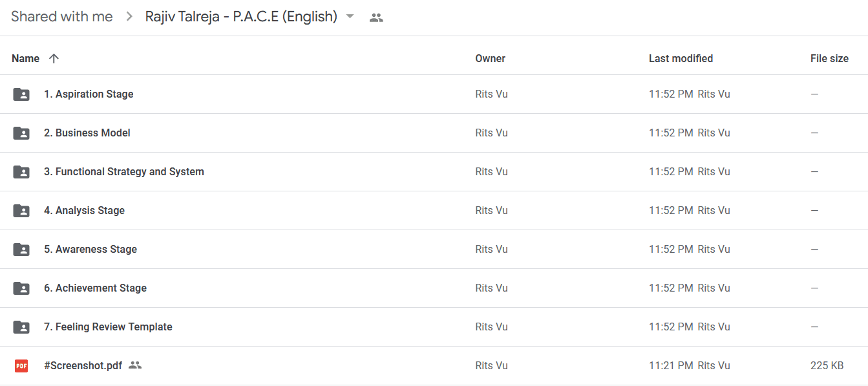
Task: Click the shared folder icon for Aspiration Stage
Action: coord(21,94)
